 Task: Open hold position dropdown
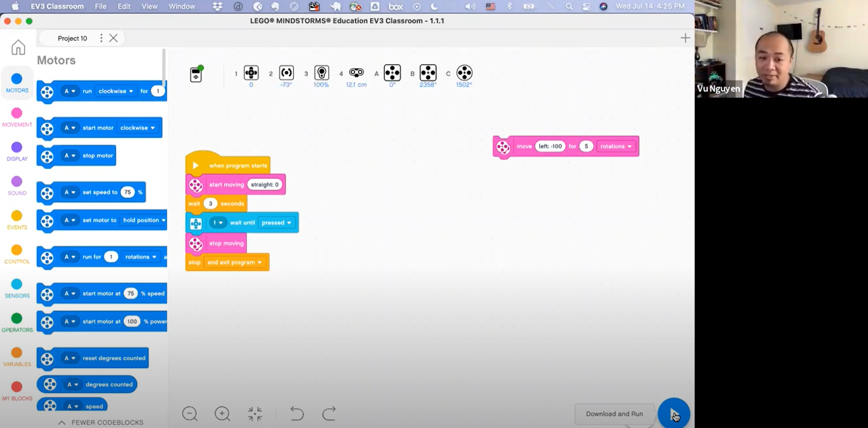(144, 220)
